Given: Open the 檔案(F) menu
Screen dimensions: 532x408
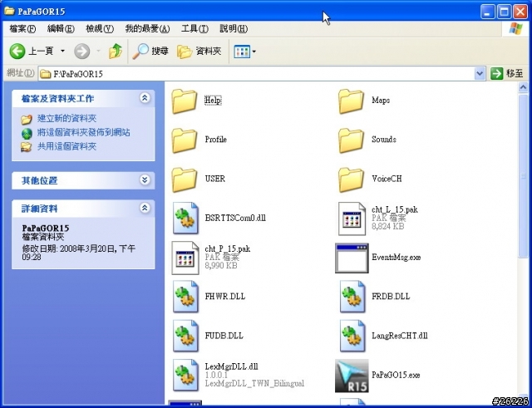Looking at the screenshot, I should (22, 29).
